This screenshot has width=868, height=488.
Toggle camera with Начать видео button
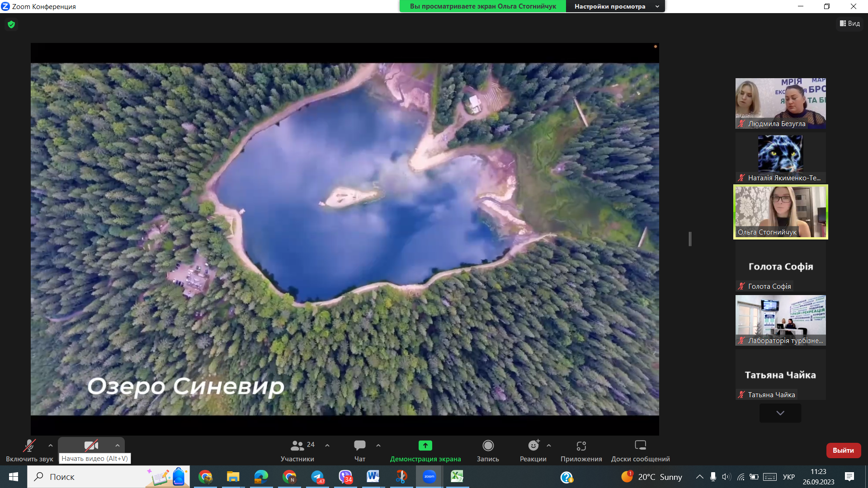(91, 446)
